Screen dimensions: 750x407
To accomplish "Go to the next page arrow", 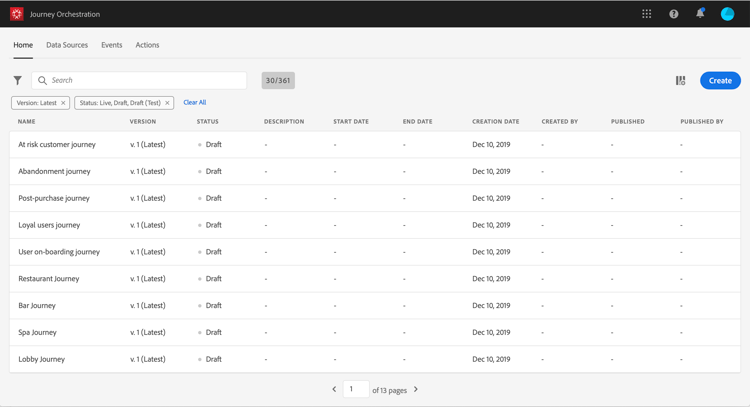I will pos(416,389).
